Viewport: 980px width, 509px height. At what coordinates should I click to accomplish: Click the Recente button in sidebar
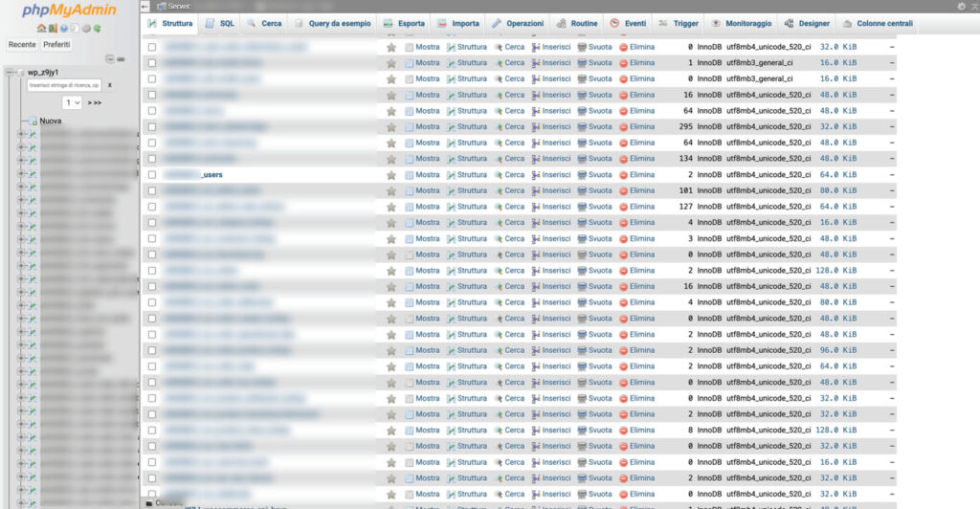(x=22, y=45)
